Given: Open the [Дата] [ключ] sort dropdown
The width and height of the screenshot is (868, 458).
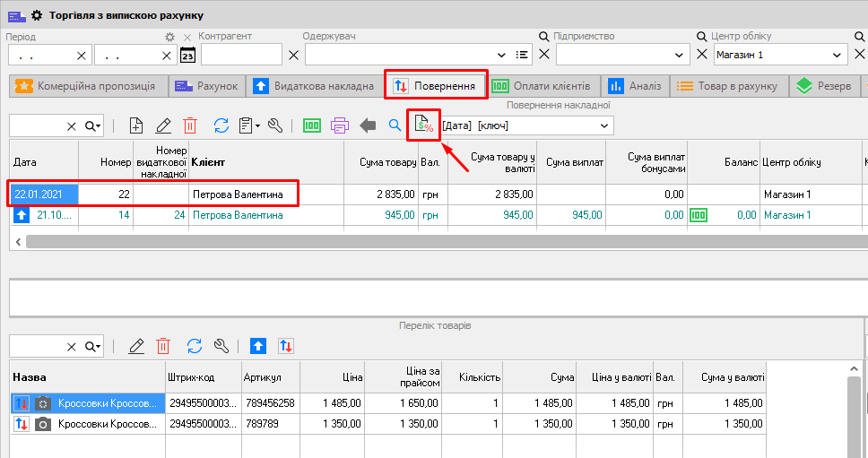Looking at the screenshot, I should click(x=604, y=125).
